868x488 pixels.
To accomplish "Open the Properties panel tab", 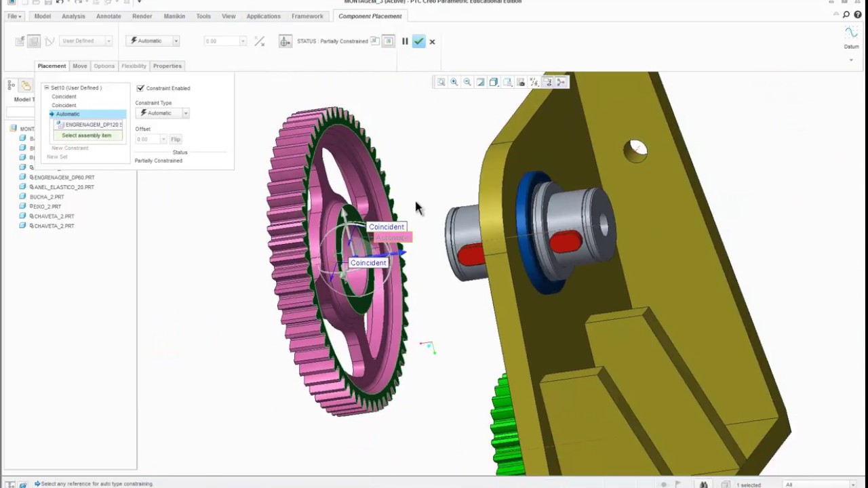I will 167,66.
